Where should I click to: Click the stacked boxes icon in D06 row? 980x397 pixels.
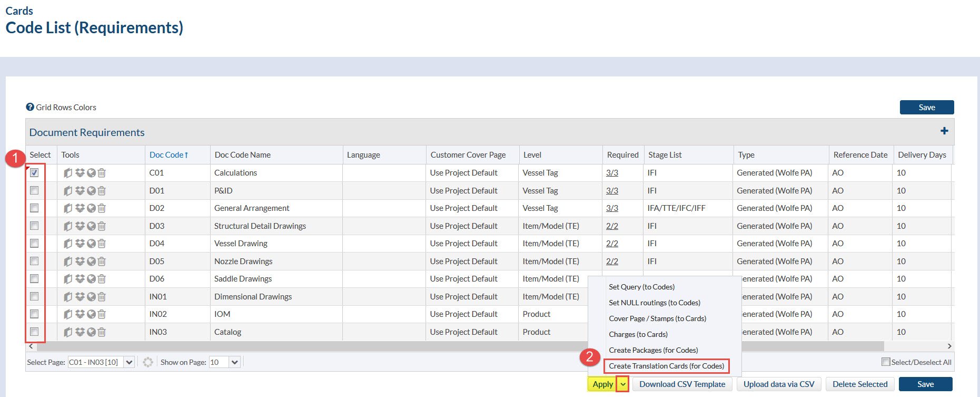[x=80, y=279]
